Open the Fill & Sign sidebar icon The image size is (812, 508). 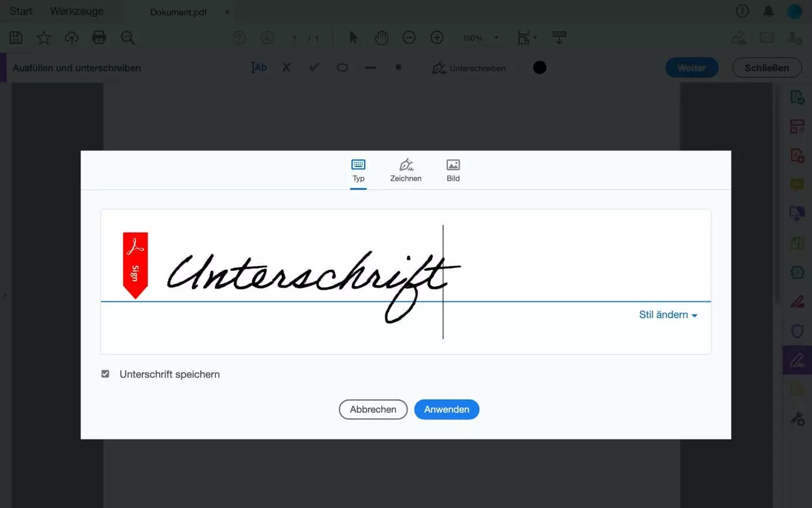tap(797, 360)
